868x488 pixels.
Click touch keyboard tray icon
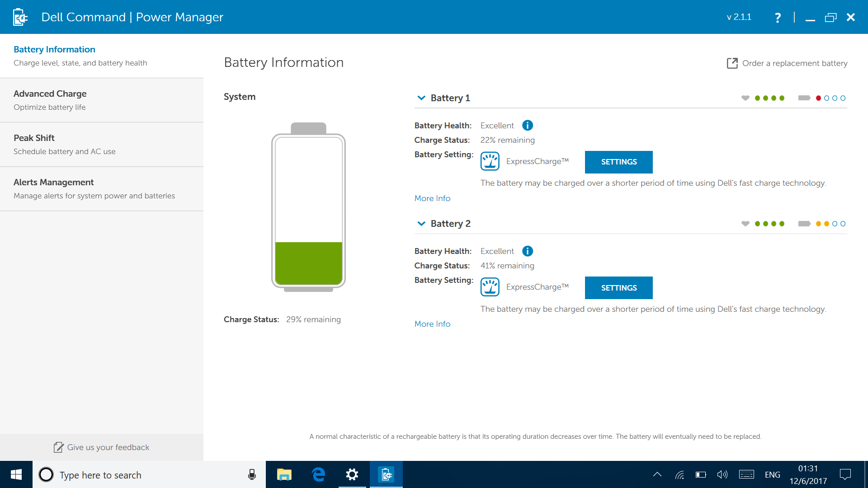(746, 474)
